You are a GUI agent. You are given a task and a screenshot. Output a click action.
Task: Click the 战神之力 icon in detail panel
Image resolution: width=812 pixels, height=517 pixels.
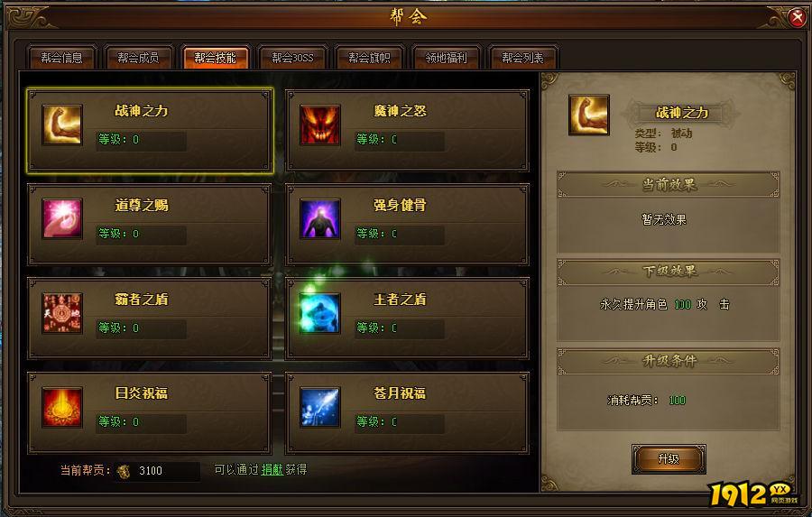589,115
